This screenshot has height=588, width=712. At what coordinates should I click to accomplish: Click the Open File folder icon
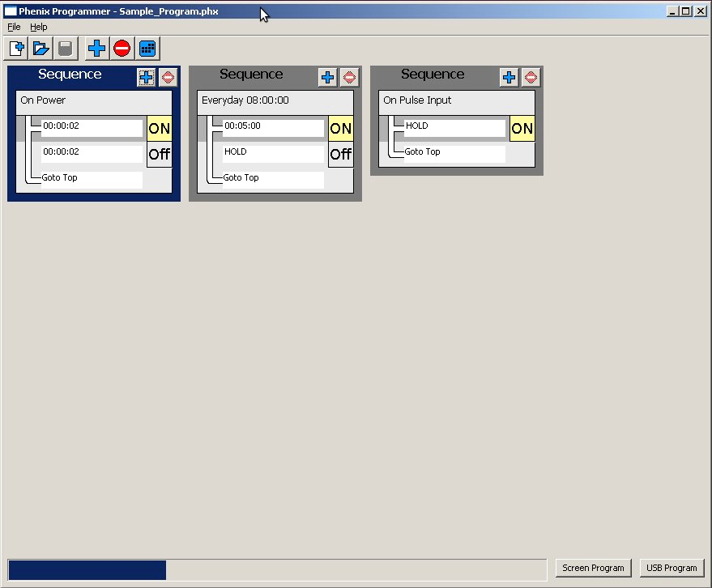tap(41, 49)
